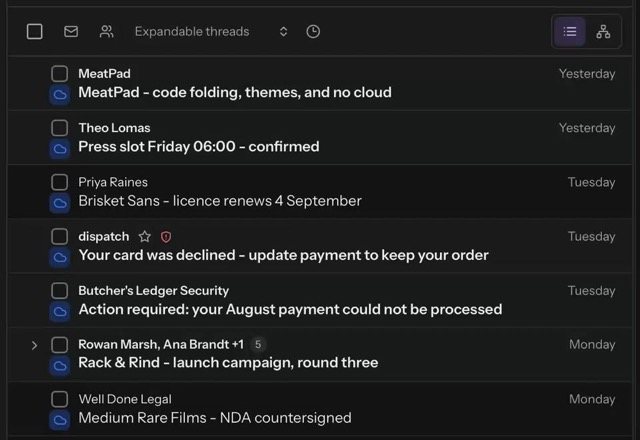Screen dimensions: 640x440
Task: Select the Rowan Marsh thread checkbox
Action: click(x=60, y=345)
